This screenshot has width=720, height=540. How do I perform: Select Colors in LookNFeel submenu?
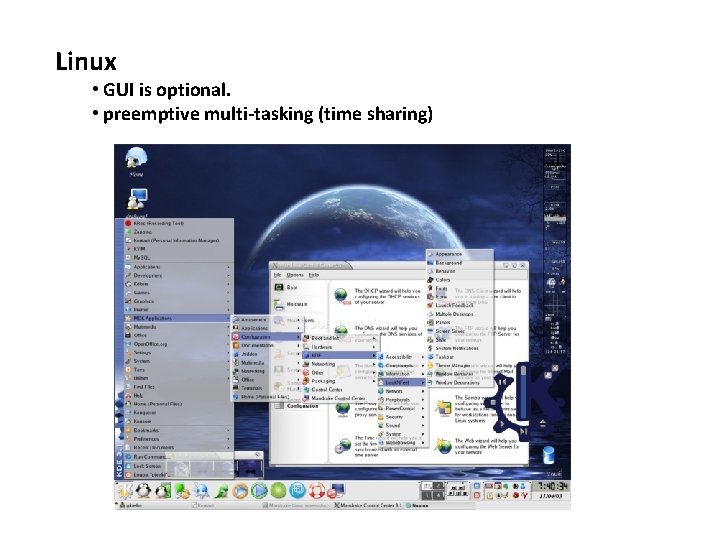click(x=460, y=280)
